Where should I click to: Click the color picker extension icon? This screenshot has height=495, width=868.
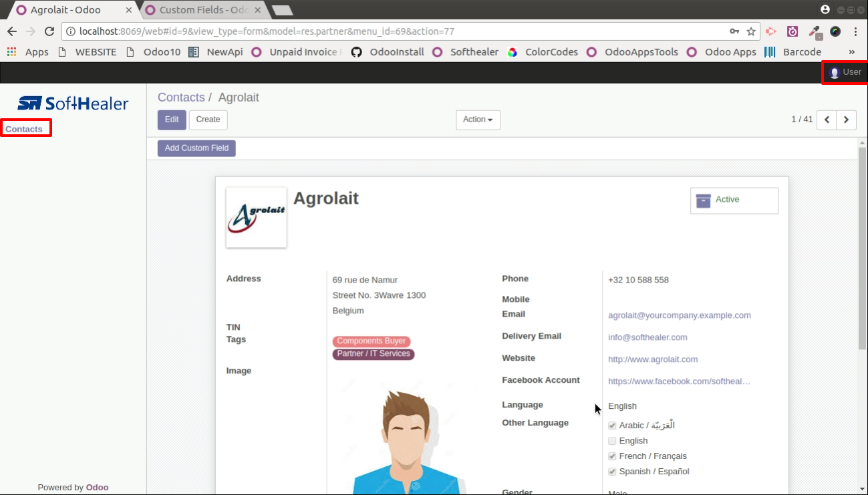pyautogui.click(x=815, y=31)
